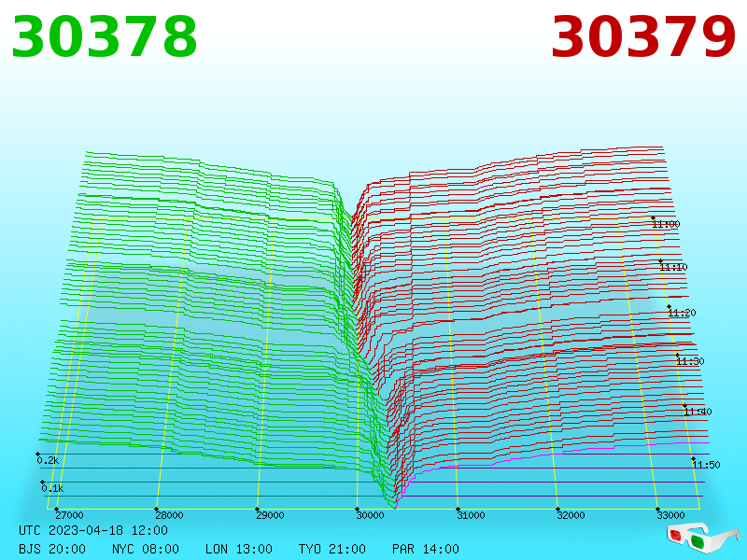Click the 11:50 time axis marker
The image size is (747, 560).
click(x=707, y=465)
